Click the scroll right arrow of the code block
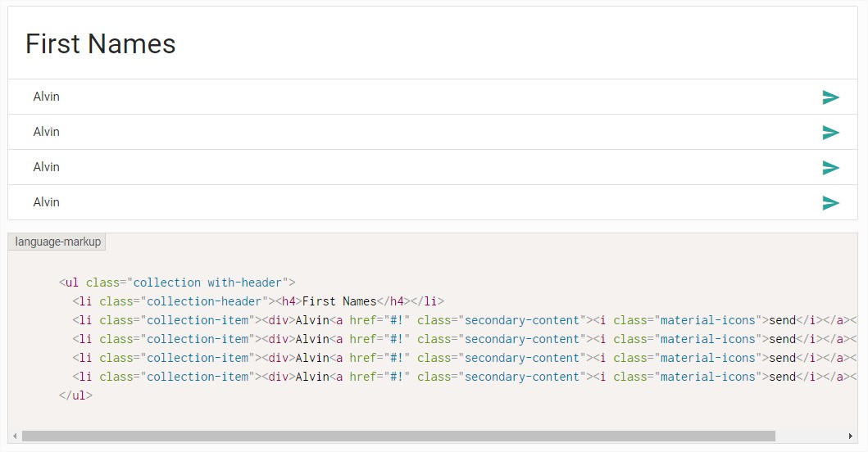Screen dimensions: 868x452 (852, 436)
